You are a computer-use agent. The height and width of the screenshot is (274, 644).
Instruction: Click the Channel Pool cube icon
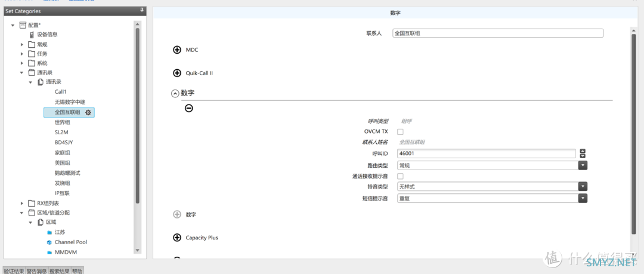click(x=49, y=242)
